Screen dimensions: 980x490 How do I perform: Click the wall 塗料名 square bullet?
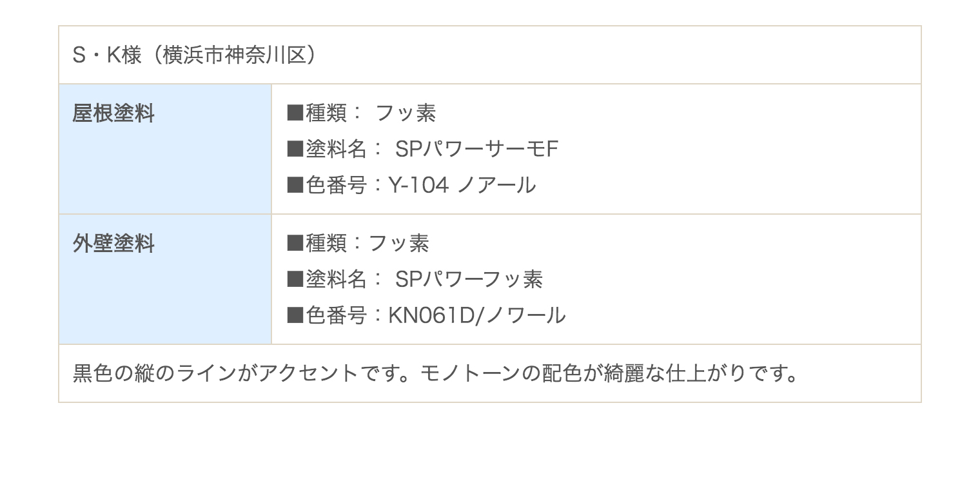click(x=295, y=279)
